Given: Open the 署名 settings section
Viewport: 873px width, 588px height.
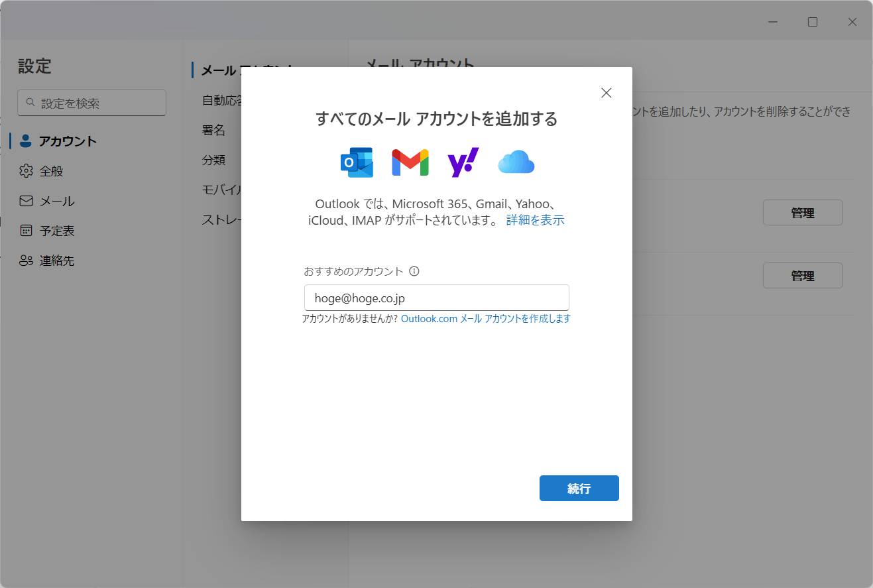Looking at the screenshot, I should click(214, 130).
